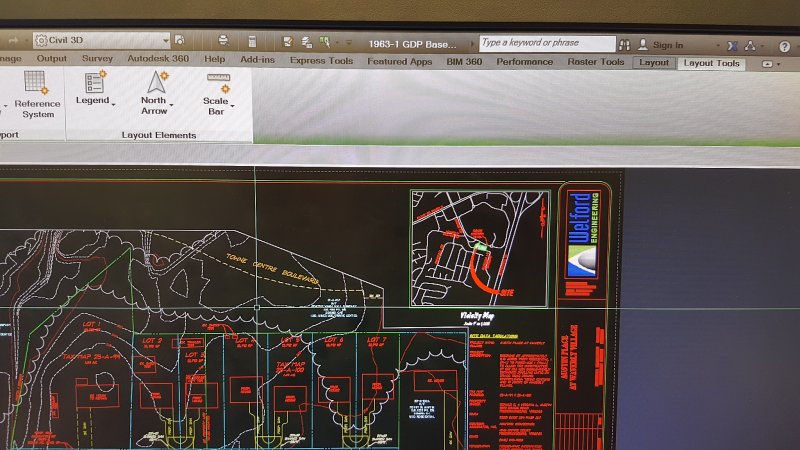Screen dimensions: 800x450
Task: Click the keyword search input field
Action: click(x=547, y=43)
